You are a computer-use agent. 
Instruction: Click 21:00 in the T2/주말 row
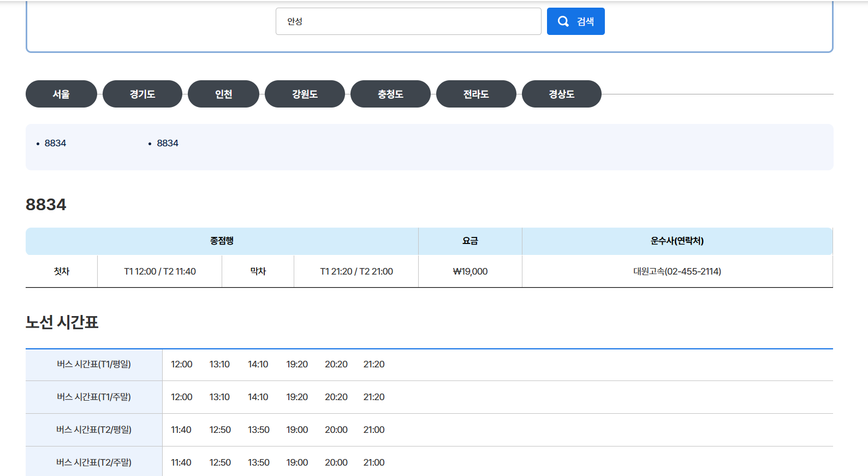(374, 462)
